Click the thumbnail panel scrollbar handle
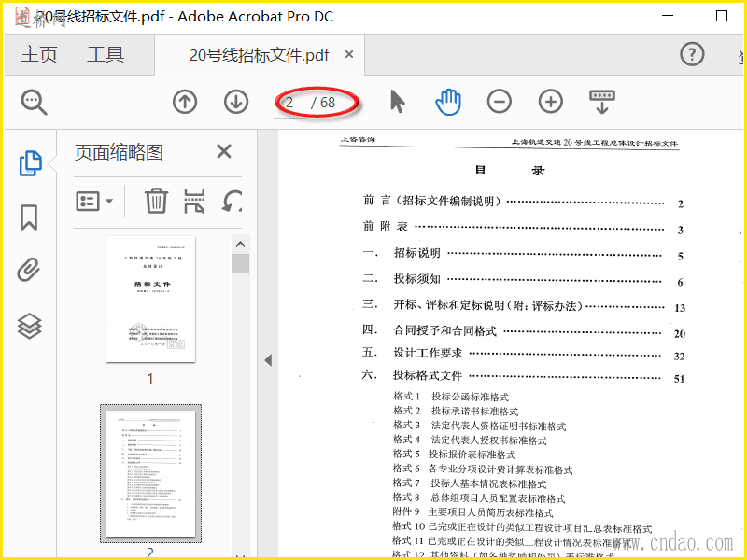This screenshot has width=747, height=560. [x=241, y=264]
